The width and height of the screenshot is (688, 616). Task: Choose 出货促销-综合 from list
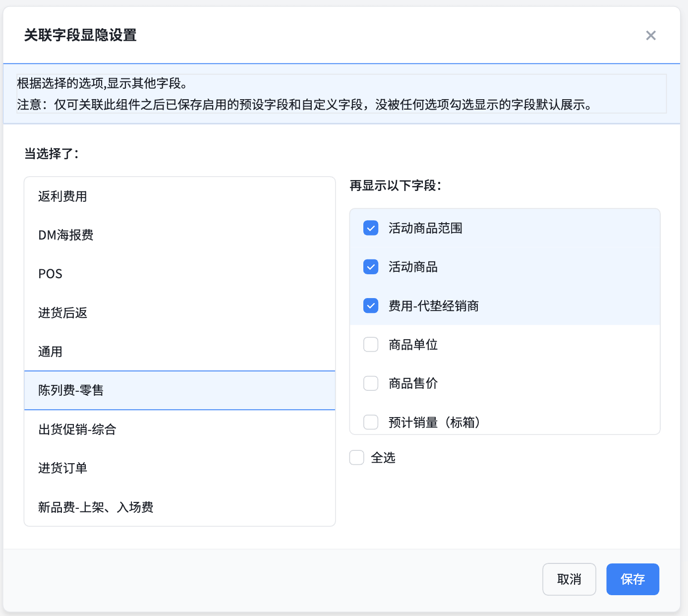[77, 429]
